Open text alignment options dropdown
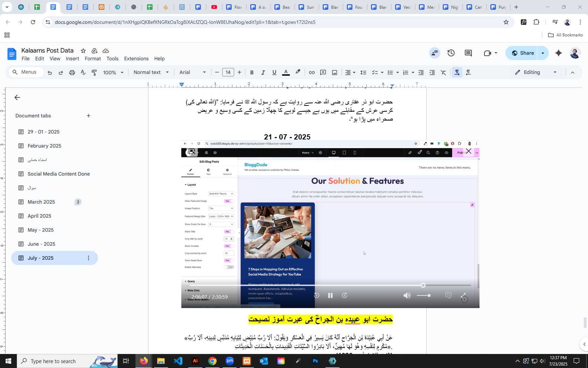The height and width of the screenshot is (368, 588). click(350, 73)
